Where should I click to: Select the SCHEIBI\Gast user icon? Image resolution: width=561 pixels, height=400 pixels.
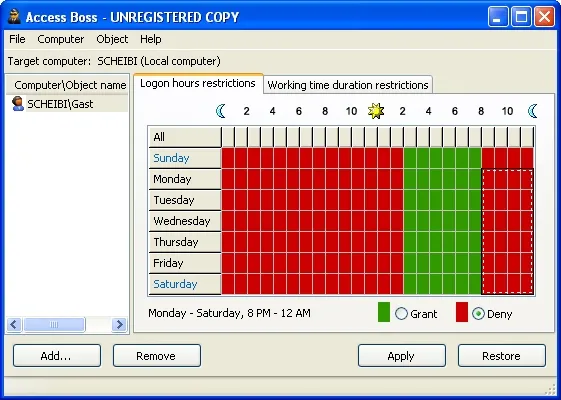pos(18,104)
